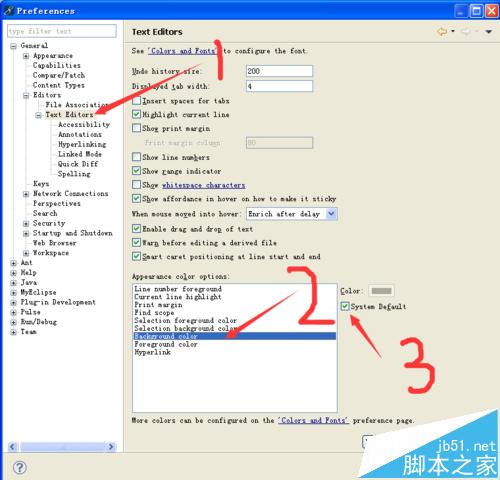Image resolution: width=500 pixels, height=480 pixels.
Task: Click the Color swatch button
Action: point(381,291)
